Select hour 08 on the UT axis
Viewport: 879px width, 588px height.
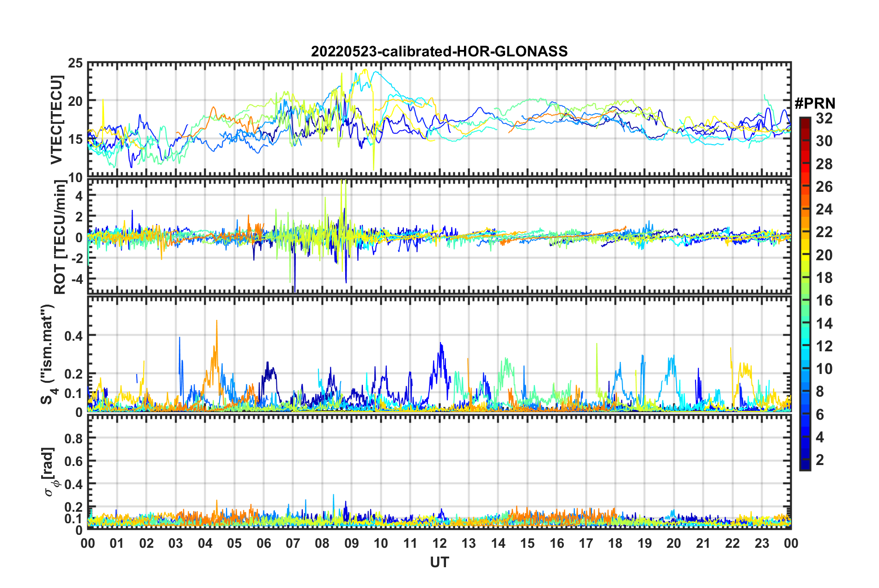pyautogui.click(x=322, y=543)
